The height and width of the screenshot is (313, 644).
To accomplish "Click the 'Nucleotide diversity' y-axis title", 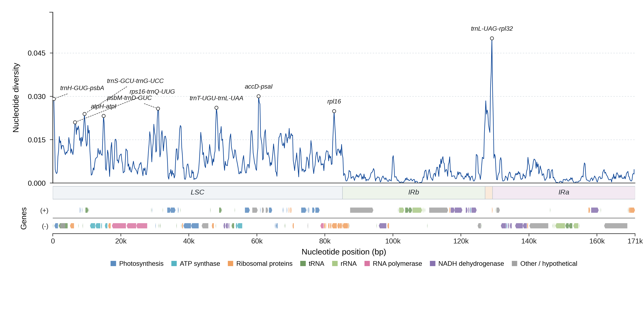I will coord(16,98).
